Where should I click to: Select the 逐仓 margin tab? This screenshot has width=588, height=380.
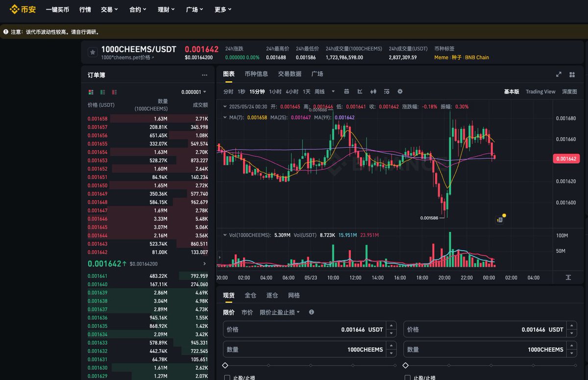click(x=272, y=295)
